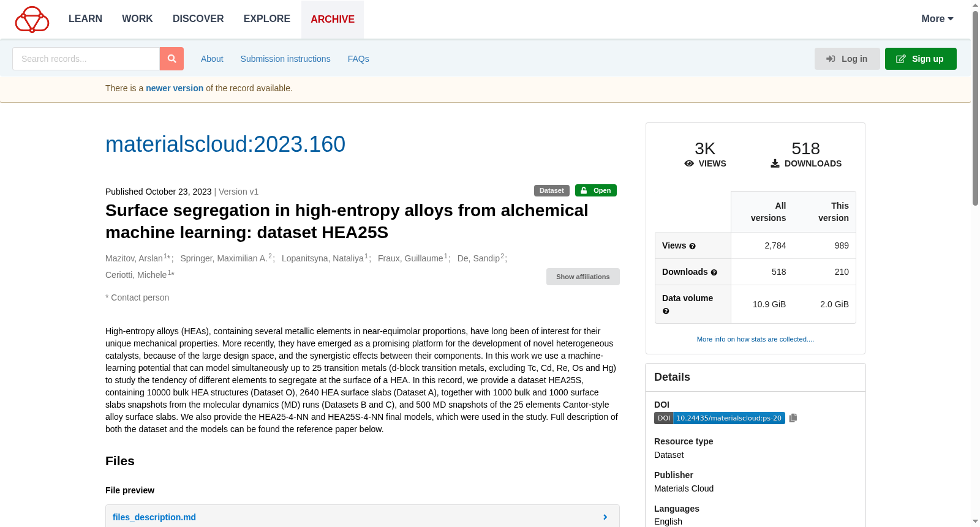
Task: Open the WORK menu item
Action: 137,19
